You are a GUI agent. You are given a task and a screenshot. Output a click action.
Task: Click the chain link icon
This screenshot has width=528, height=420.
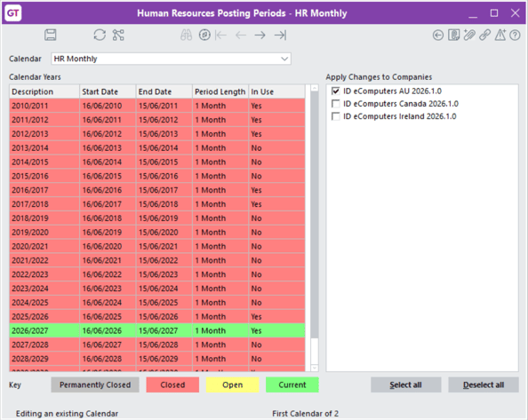pos(485,35)
